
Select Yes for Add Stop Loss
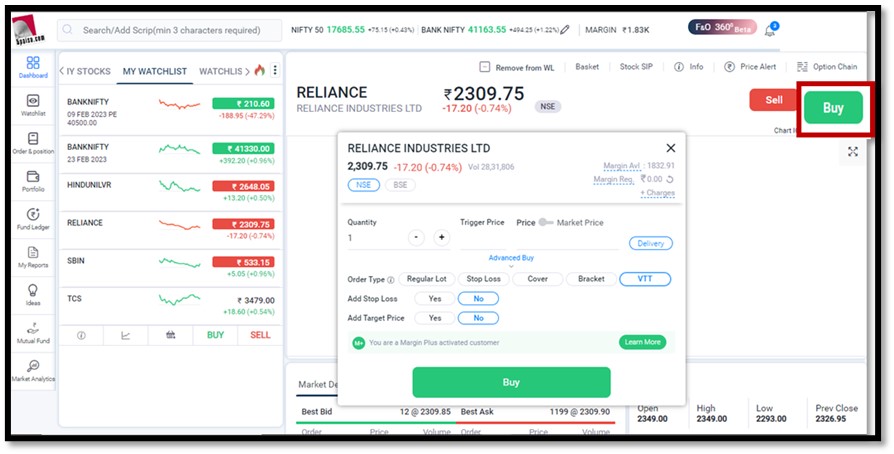tap(435, 298)
